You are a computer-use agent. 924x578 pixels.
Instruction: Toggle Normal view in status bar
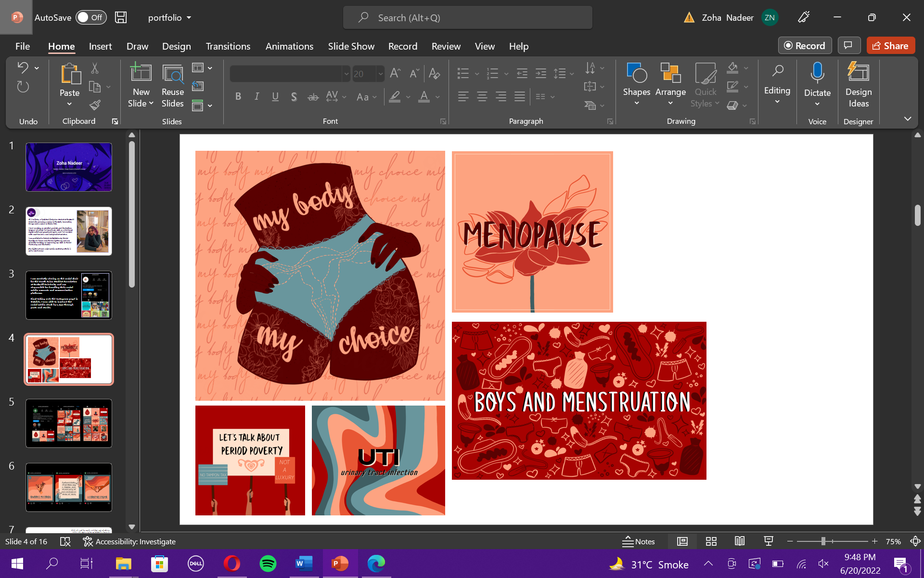(682, 541)
